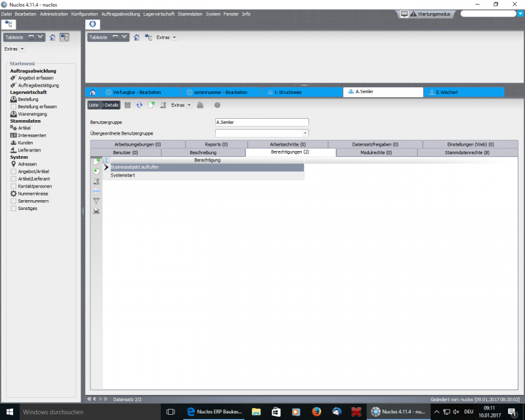Open the Lagerwirtschaft menu
This screenshot has height=420, width=525.
click(159, 14)
